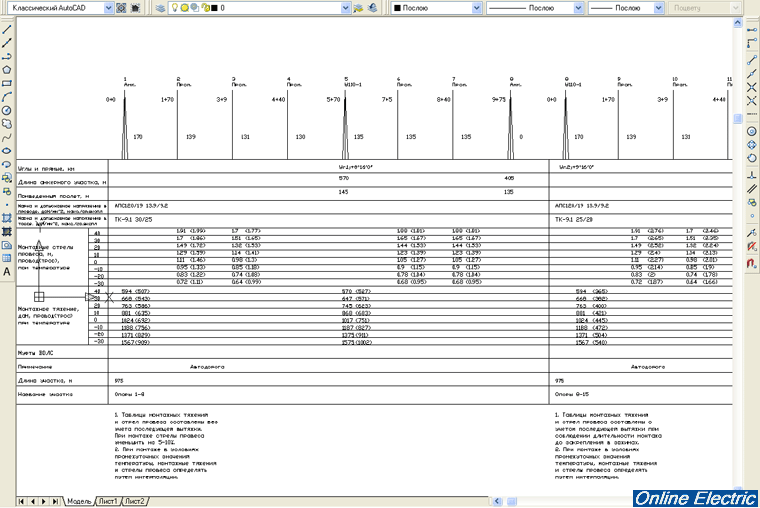Enable Snap to Insert
Image resolution: width=760 pixels, height=508 pixels.
point(752,202)
